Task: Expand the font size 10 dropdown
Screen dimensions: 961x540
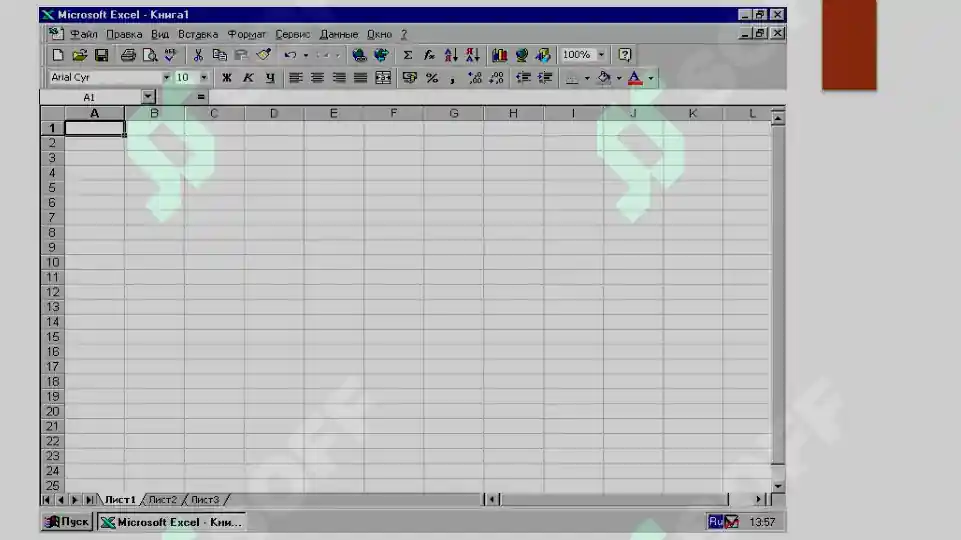Action: click(x=203, y=78)
